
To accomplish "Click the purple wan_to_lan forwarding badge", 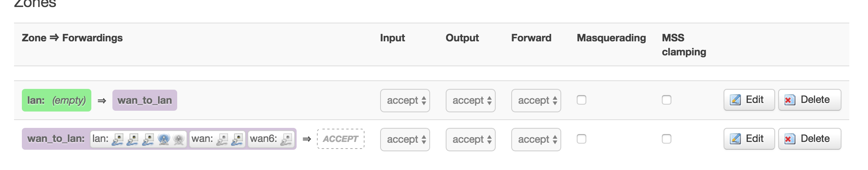I will 145,100.
